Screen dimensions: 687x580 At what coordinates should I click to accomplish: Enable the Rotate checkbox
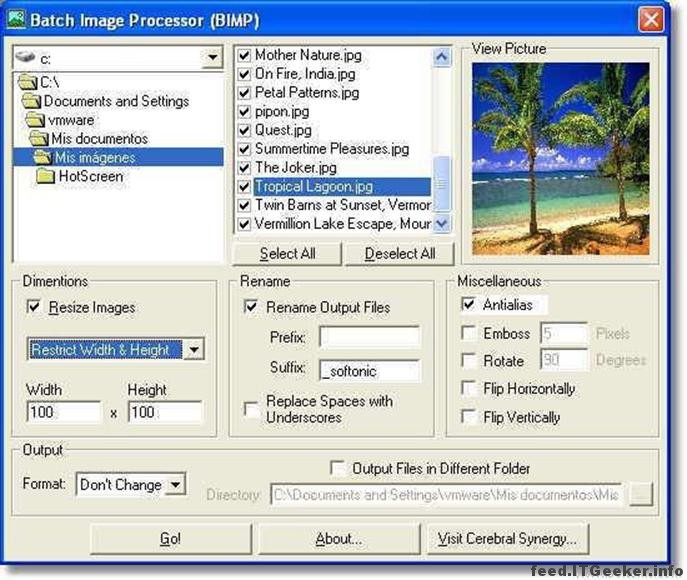(x=469, y=361)
